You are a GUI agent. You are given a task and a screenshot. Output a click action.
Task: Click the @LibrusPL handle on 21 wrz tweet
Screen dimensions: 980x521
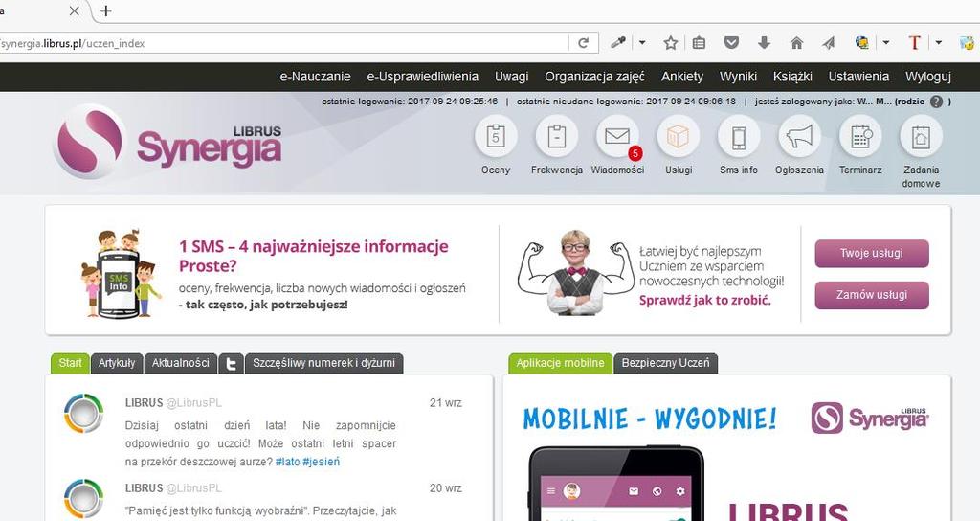(x=193, y=403)
